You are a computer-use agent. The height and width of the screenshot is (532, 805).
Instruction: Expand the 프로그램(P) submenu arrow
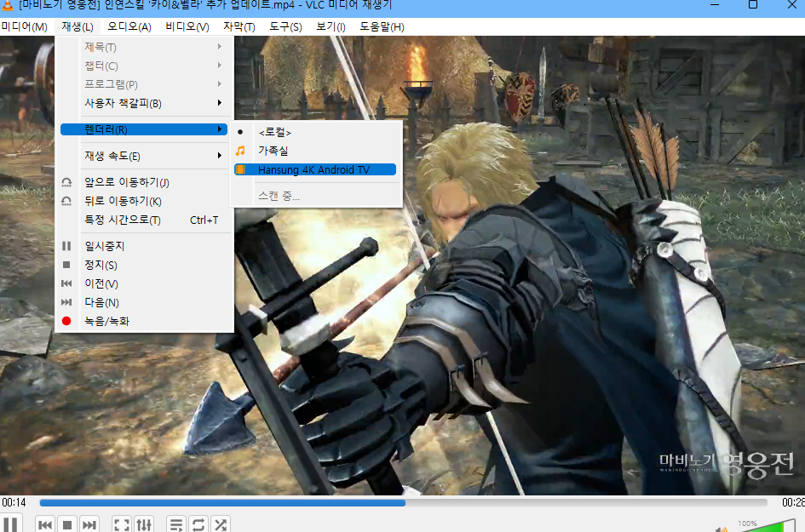click(x=219, y=83)
